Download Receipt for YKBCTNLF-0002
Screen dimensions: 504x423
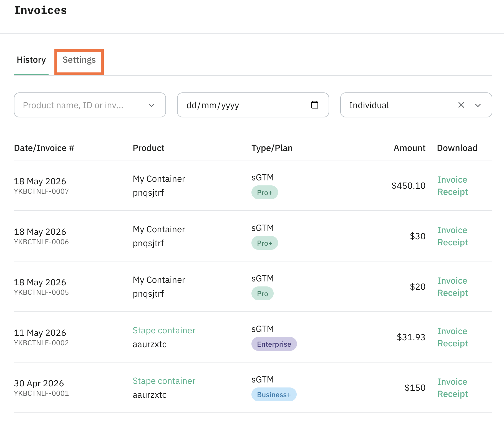453,344
